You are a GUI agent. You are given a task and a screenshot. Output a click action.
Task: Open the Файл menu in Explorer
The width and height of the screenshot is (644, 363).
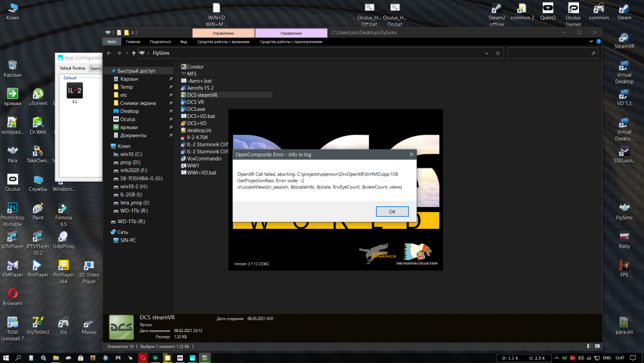point(111,41)
